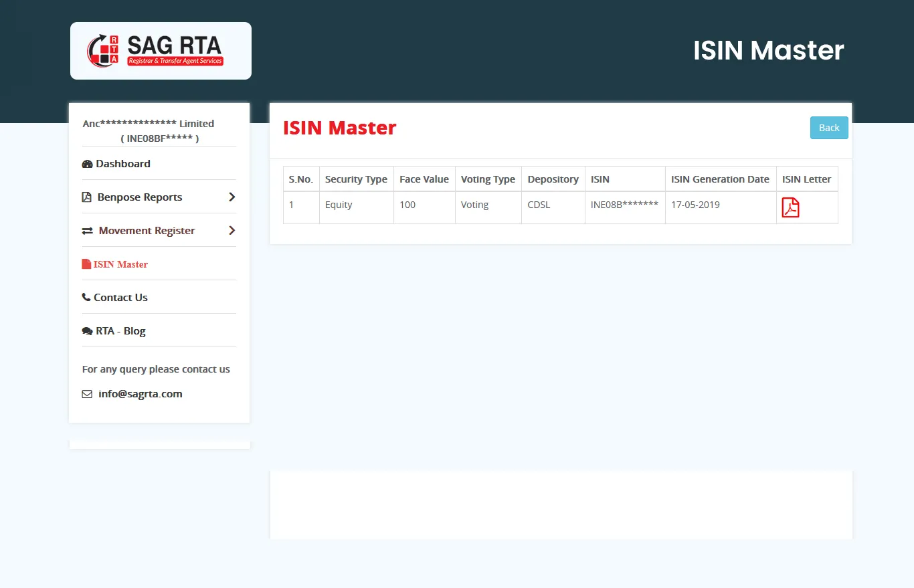914x588 pixels.
Task: Select ISIN Master in sidebar menu
Action: click(120, 264)
